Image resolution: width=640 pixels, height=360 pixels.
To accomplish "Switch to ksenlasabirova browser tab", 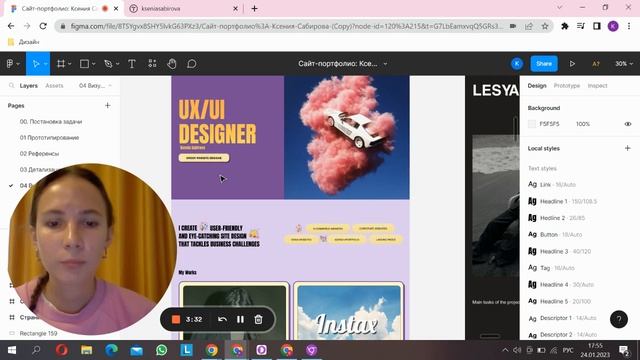I will (x=184, y=9).
